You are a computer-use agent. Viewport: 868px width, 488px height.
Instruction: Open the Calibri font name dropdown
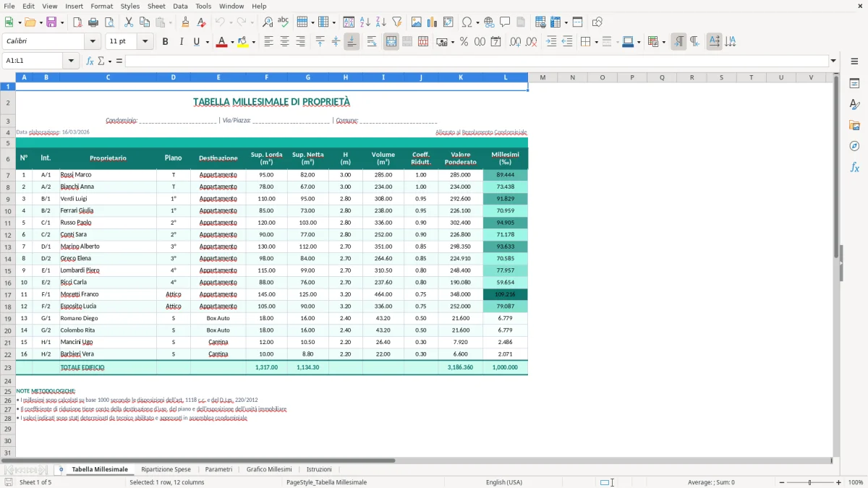tap(93, 42)
